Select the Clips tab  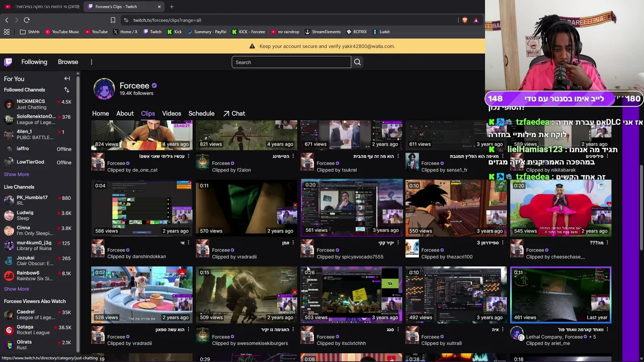pyautogui.click(x=148, y=114)
